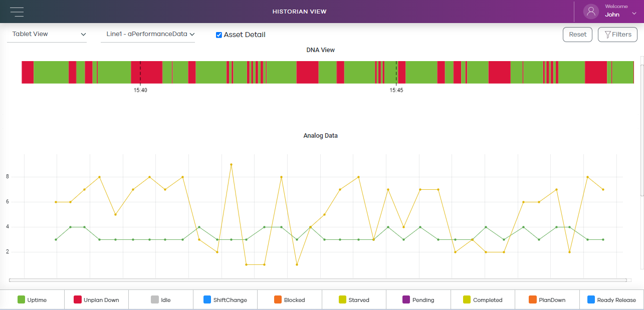Viewport: 644px width, 310px height.
Task: Click the ShiftChange blue legend icon
Action: tap(207, 300)
